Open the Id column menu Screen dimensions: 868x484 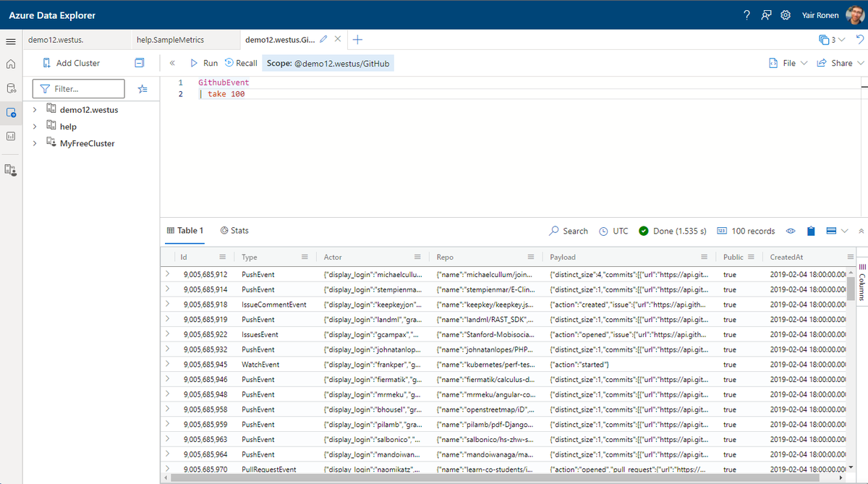tap(223, 257)
